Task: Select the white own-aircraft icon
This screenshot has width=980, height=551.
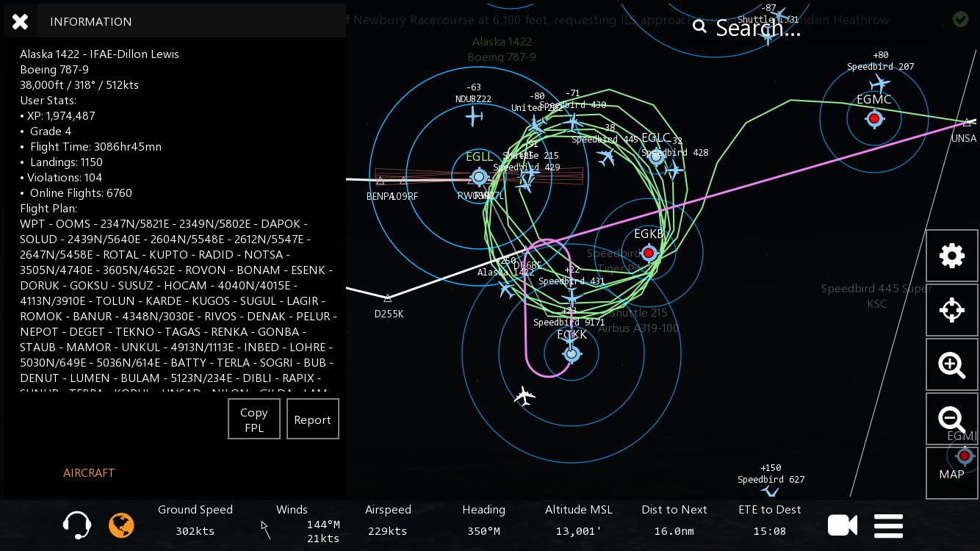Action: click(525, 396)
